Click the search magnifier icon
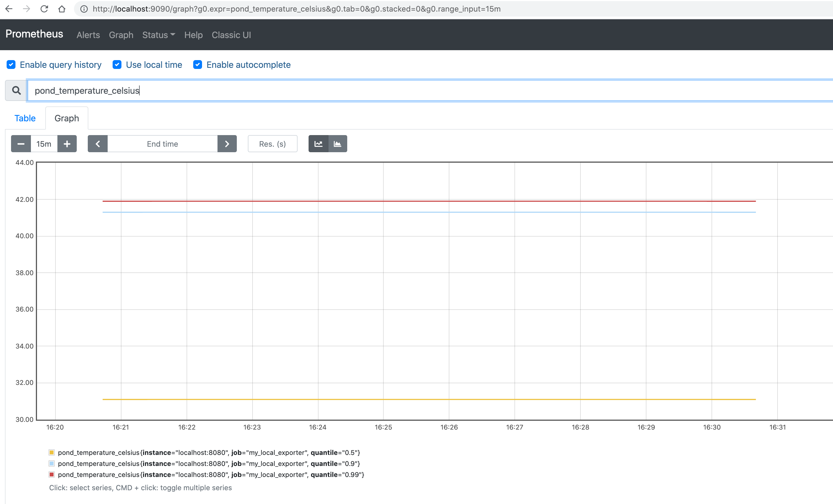Screen dimensions: 833x504 (16, 90)
